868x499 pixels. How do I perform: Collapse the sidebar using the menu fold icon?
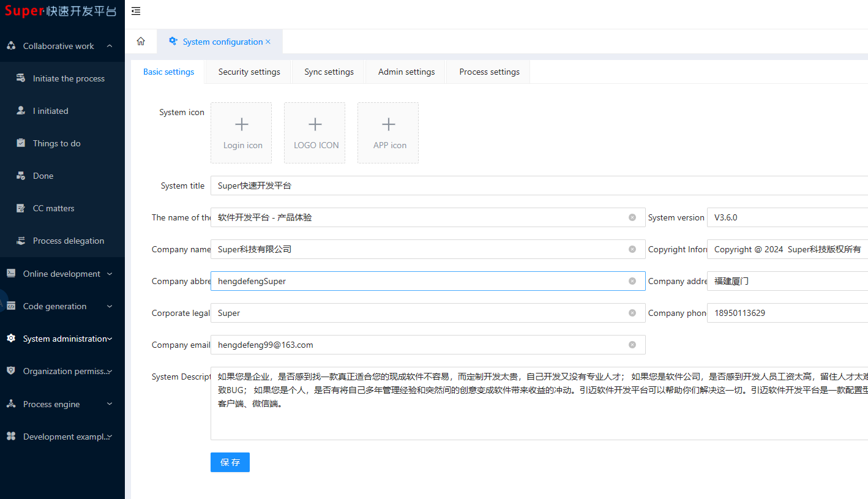click(136, 11)
